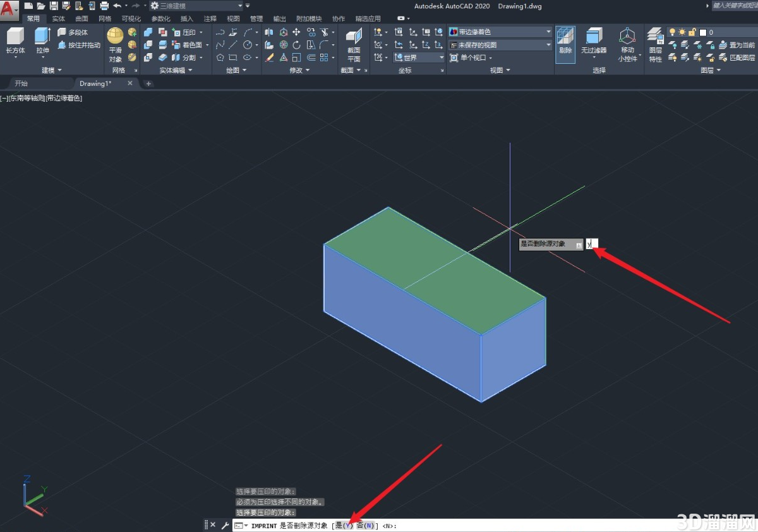
Task: Toggle the layer lightbulb on/off icon
Action: [673, 32]
